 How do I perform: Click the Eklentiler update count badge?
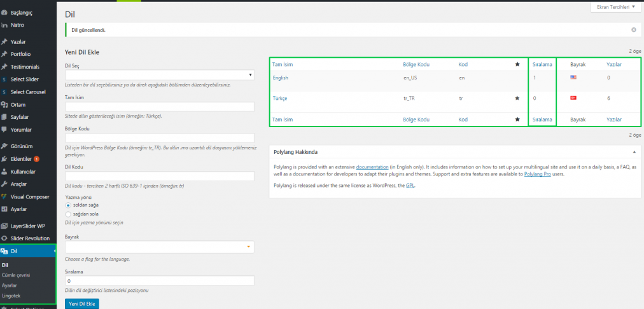[36, 159]
